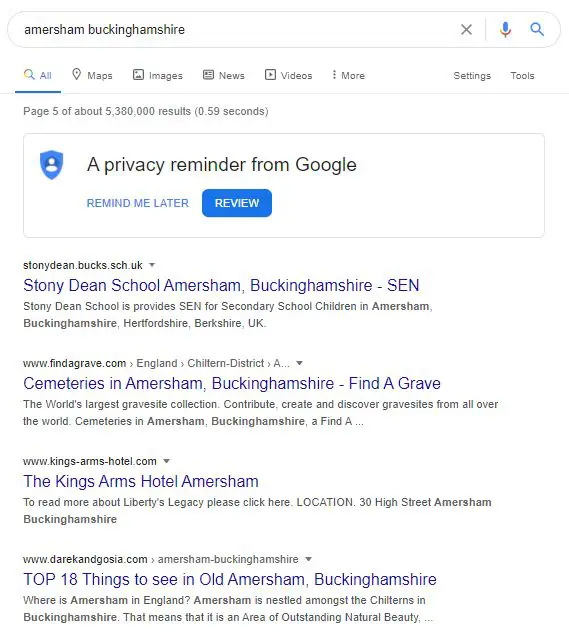Start voice search with the microphone icon

pyautogui.click(x=505, y=29)
